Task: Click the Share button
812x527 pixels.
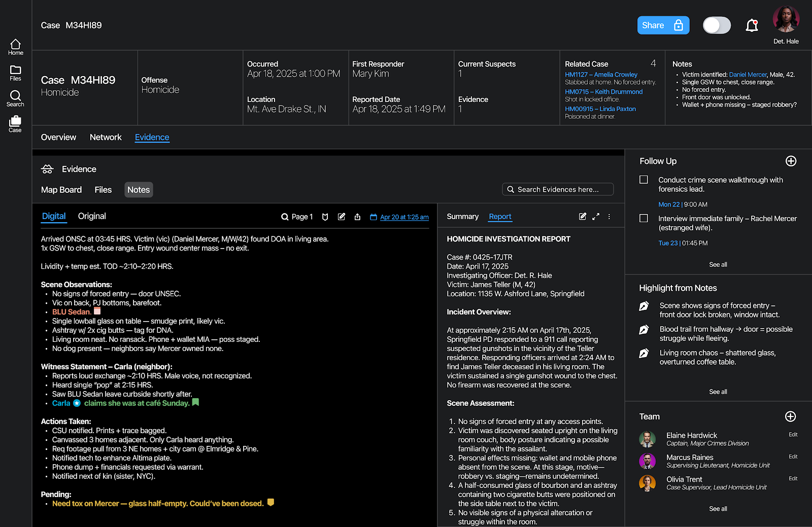Action: tap(663, 25)
